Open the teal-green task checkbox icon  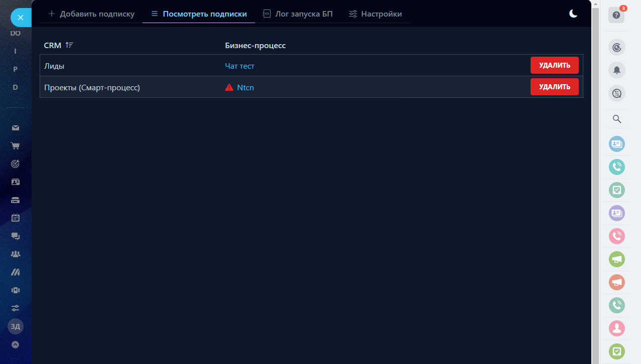click(617, 190)
